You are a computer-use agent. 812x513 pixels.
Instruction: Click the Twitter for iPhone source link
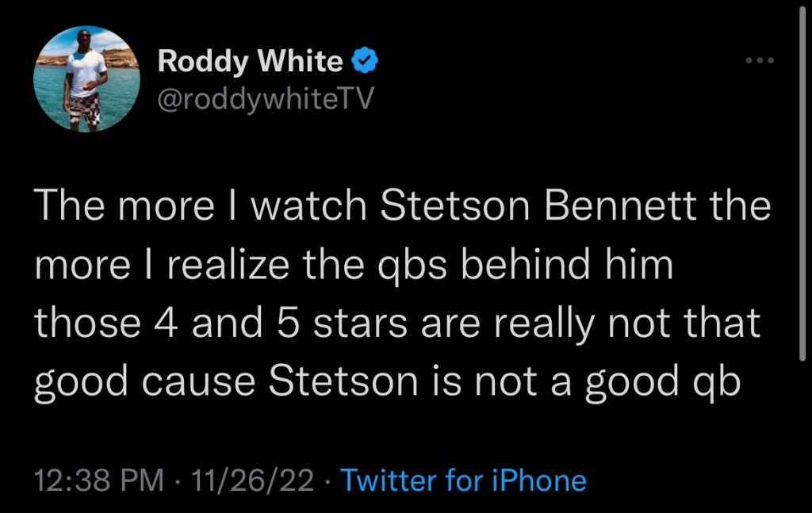[463, 480]
